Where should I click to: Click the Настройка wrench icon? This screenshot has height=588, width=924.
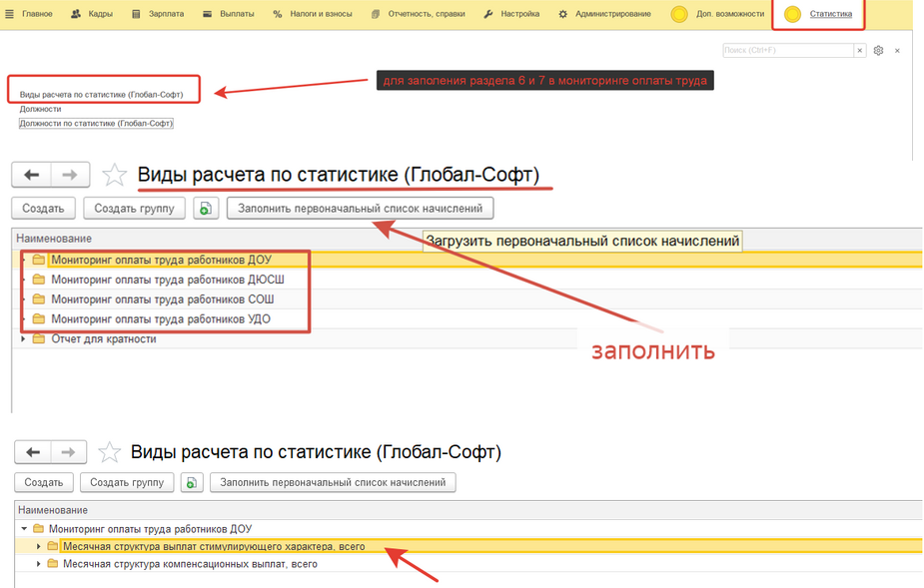point(487,14)
